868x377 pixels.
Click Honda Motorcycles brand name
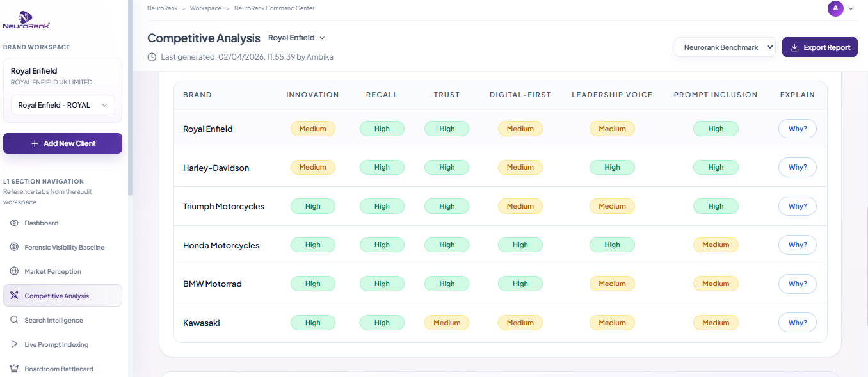pos(221,245)
